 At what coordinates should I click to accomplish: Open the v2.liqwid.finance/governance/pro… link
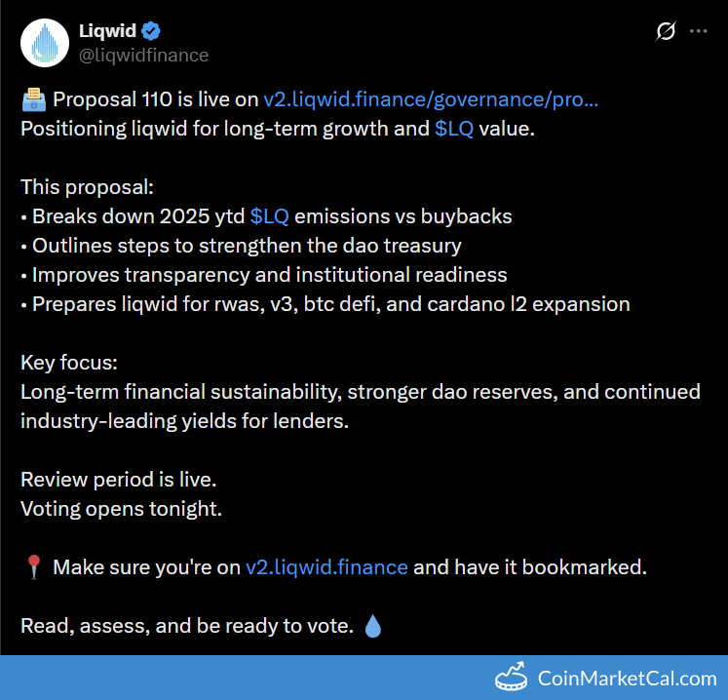click(431, 99)
